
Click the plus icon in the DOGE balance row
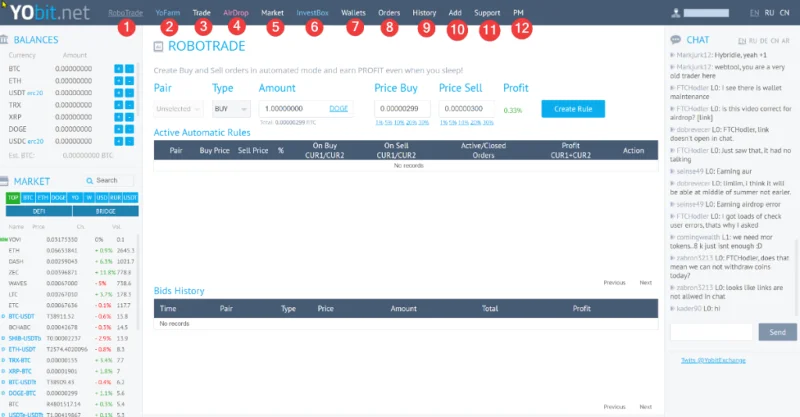tap(118, 129)
